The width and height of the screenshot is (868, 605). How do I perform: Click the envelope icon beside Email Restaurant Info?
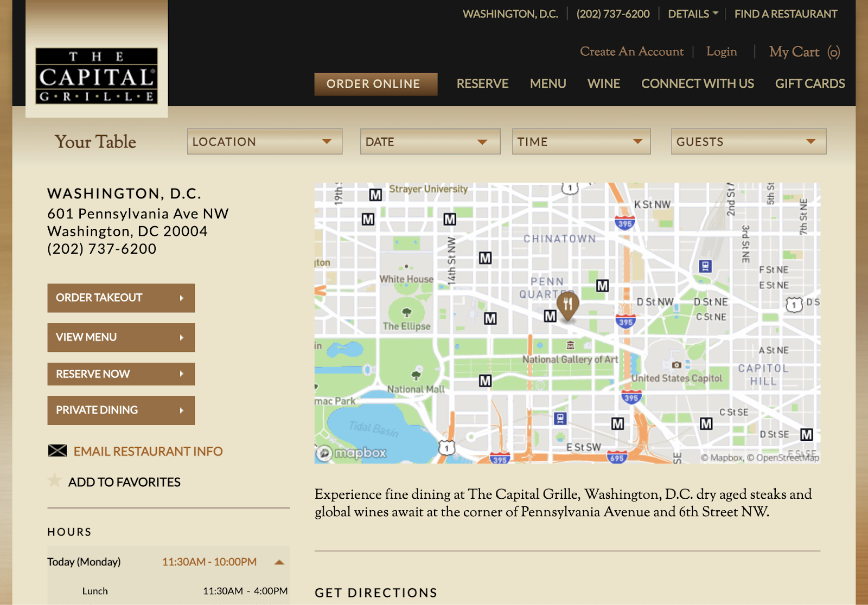coord(58,451)
